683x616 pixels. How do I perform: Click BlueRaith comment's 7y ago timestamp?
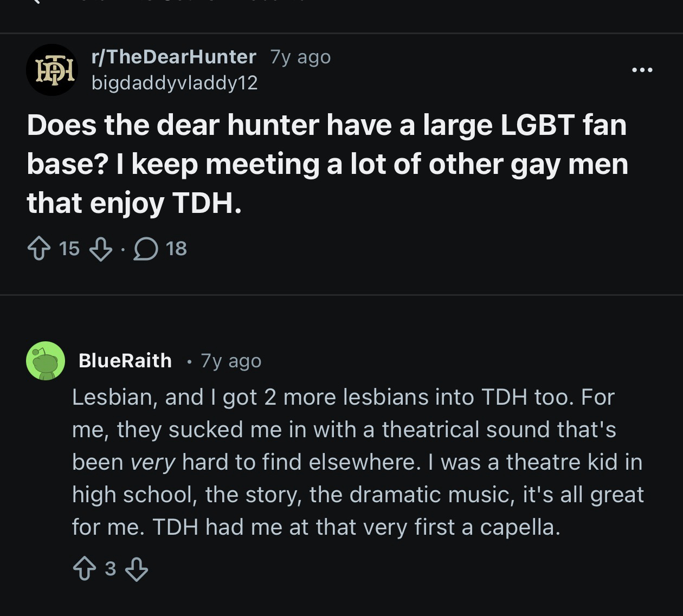coord(231,361)
